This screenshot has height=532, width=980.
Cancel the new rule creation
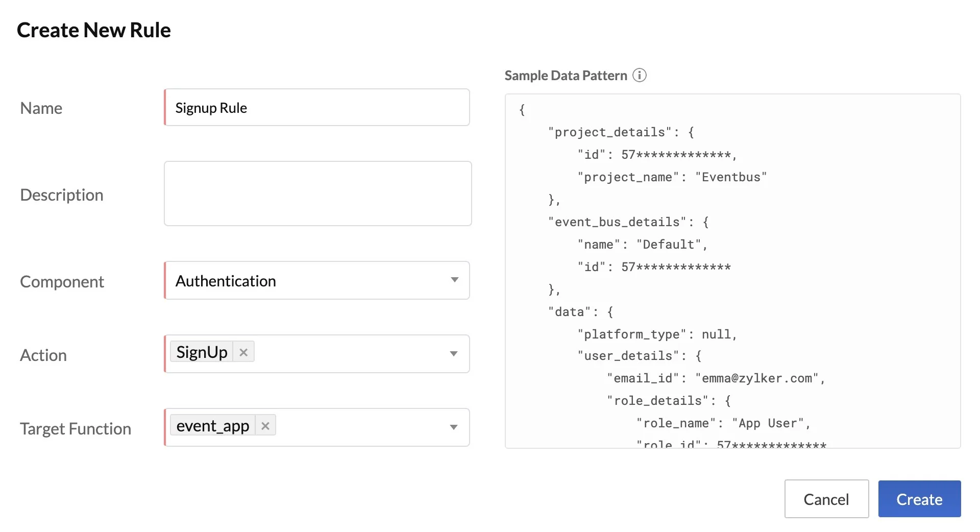point(826,499)
